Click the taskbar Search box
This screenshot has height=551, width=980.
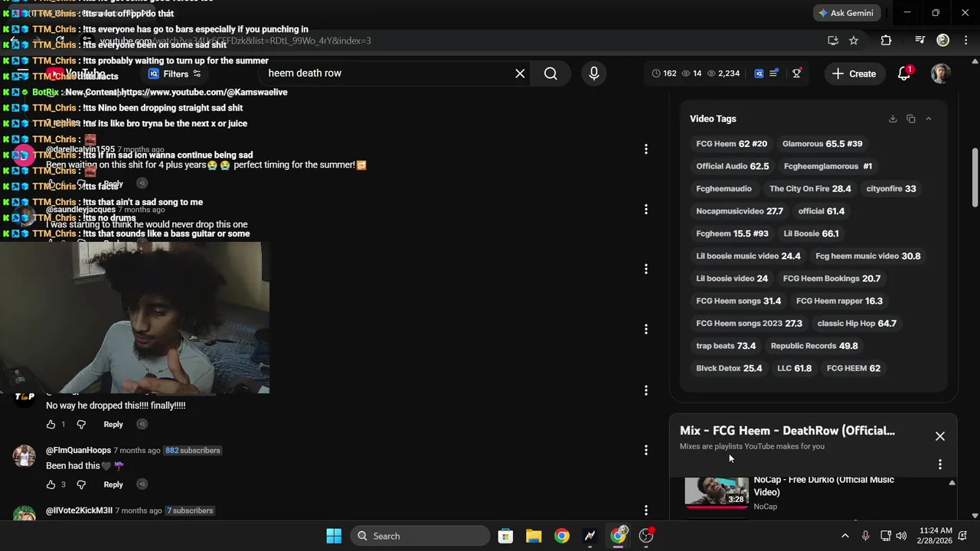pyautogui.click(x=420, y=536)
